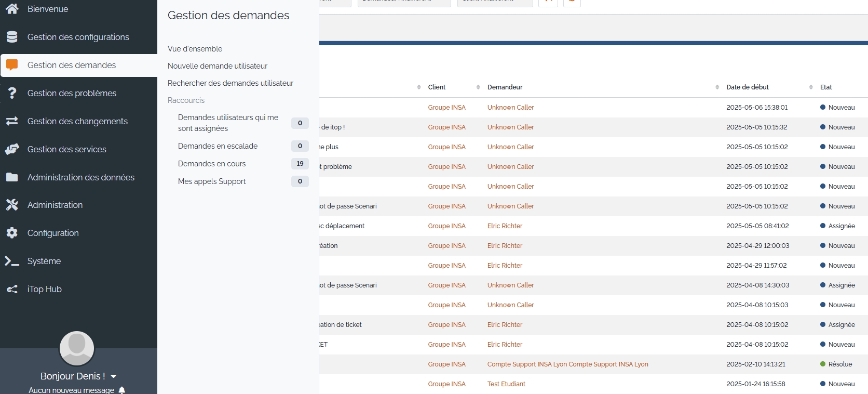The height and width of the screenshot is (394, 868).
Task: Click the terminal icon for Système
Action: pyautogui.click(x=12, y=261)
